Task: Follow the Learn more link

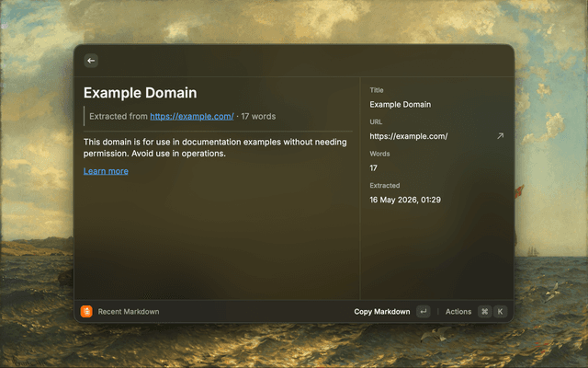Action: click(106, 171)
